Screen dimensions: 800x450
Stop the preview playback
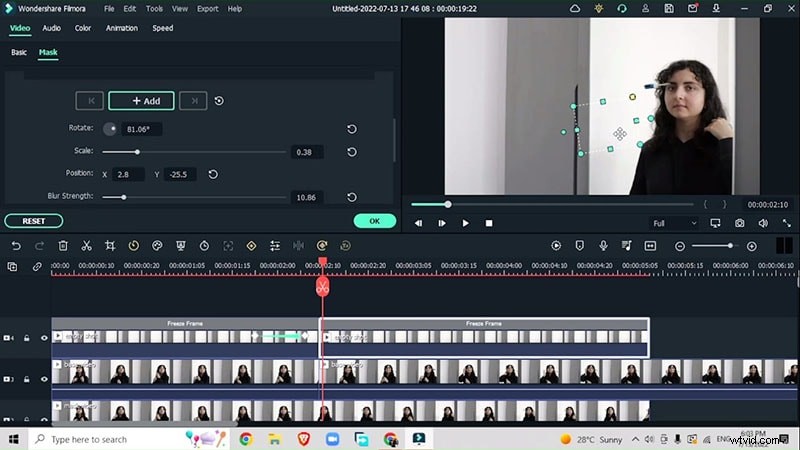tap(489, 223)
